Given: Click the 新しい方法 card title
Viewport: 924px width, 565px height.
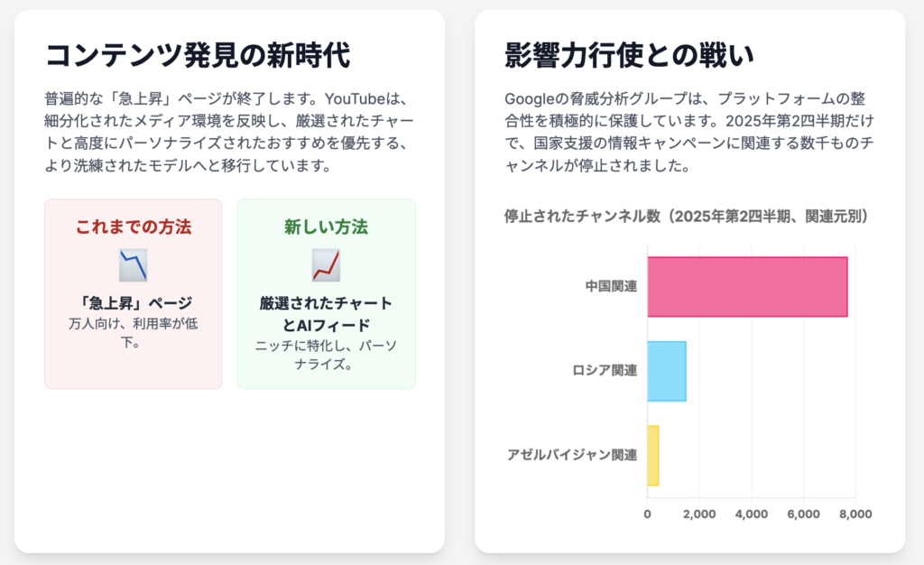Looking at the screenshot, I should tap(326, 227).
